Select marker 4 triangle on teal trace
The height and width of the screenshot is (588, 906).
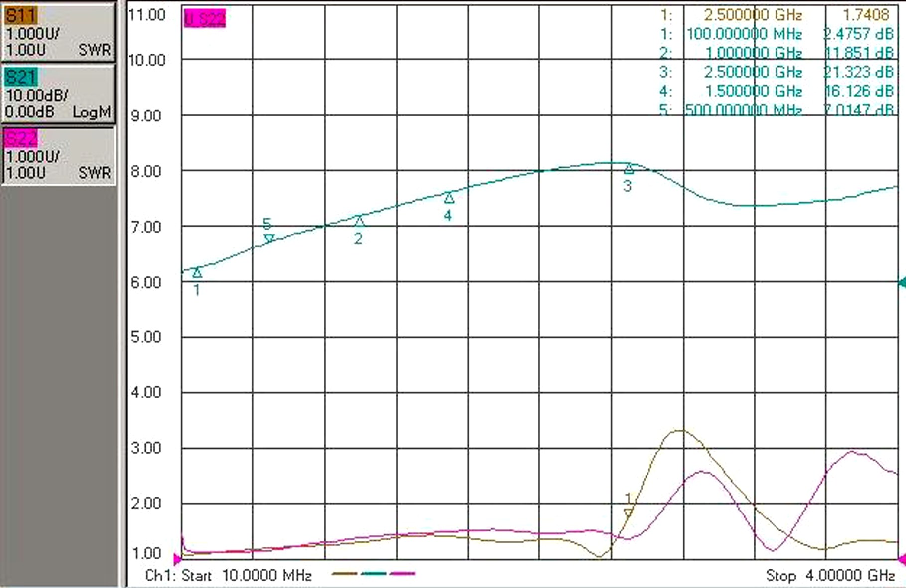[x=449, y=198]
